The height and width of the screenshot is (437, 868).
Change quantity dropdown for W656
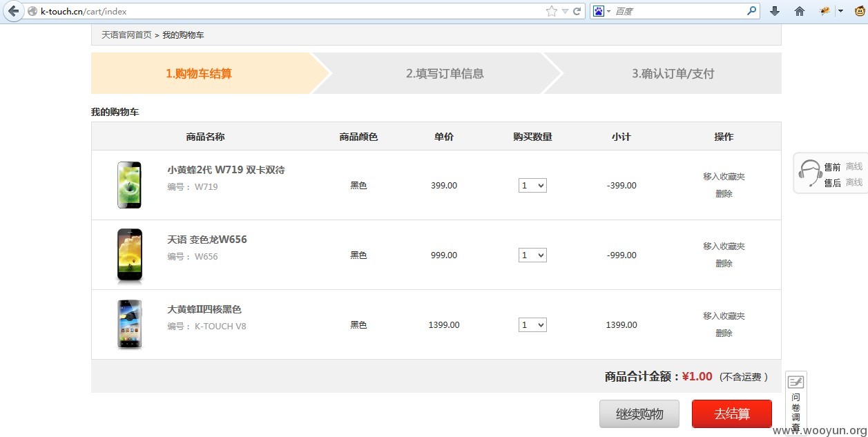[x=532, y=255]
